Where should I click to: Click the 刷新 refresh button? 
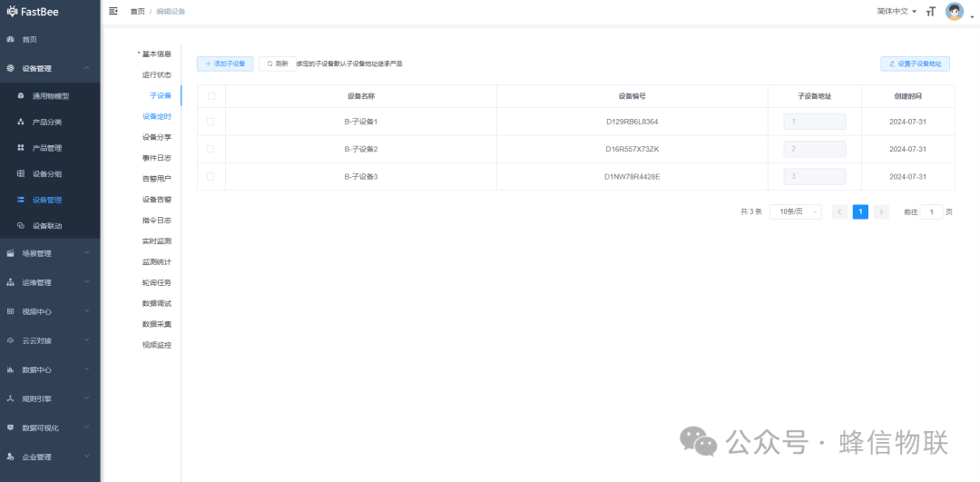point(278,64)
